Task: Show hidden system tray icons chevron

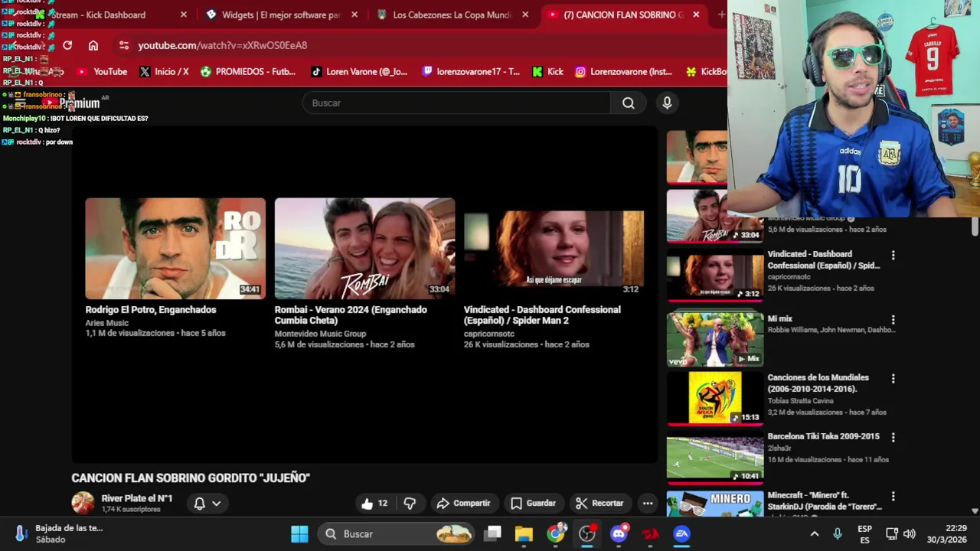Action: (x=815, y=534)
